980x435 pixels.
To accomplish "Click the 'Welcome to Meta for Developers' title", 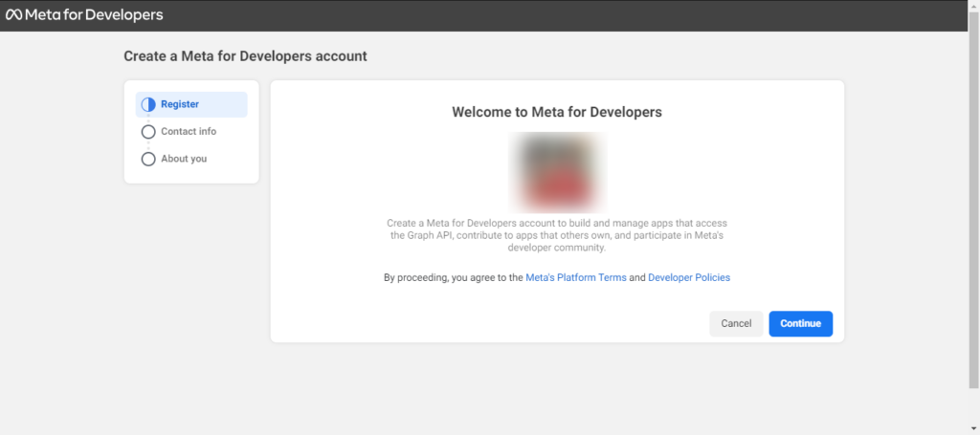I will point(557,112).
